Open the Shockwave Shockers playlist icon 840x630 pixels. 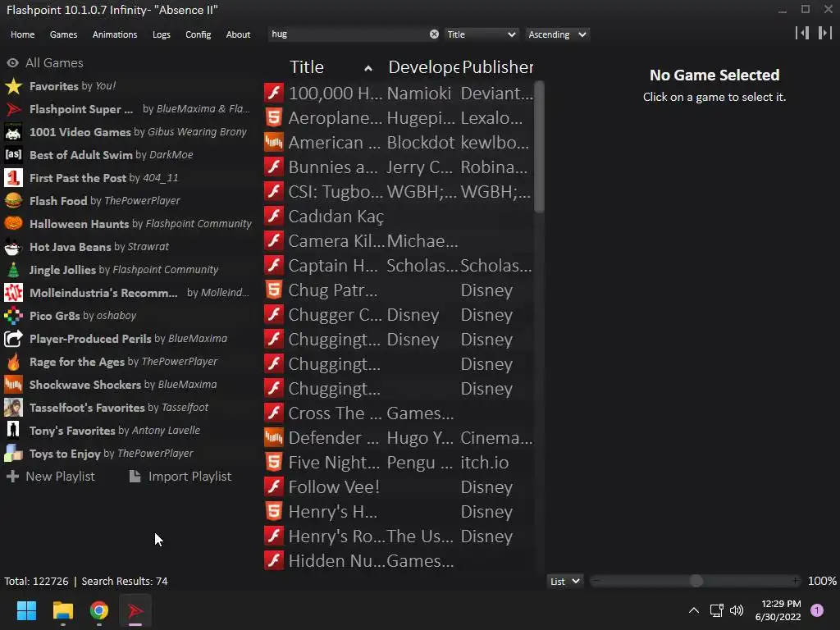13,385
